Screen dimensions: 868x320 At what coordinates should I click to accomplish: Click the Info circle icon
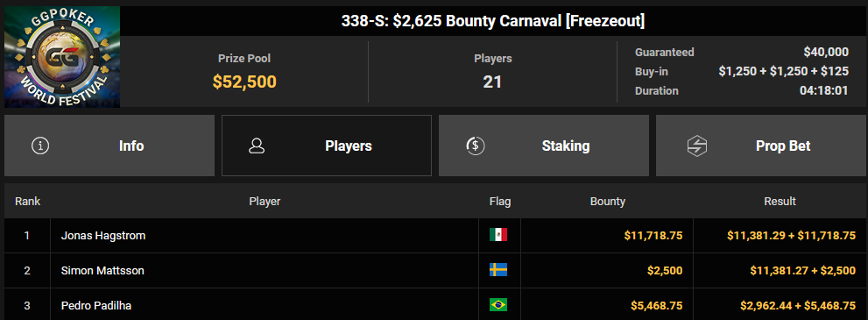[x=40, y=146]
